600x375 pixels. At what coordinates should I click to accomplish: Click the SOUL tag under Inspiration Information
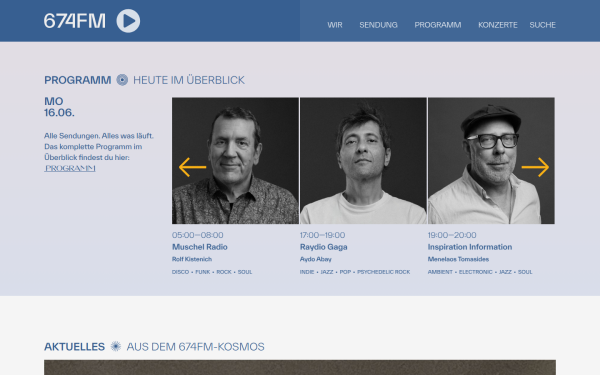pyautogui.click(x=525, y=272)
